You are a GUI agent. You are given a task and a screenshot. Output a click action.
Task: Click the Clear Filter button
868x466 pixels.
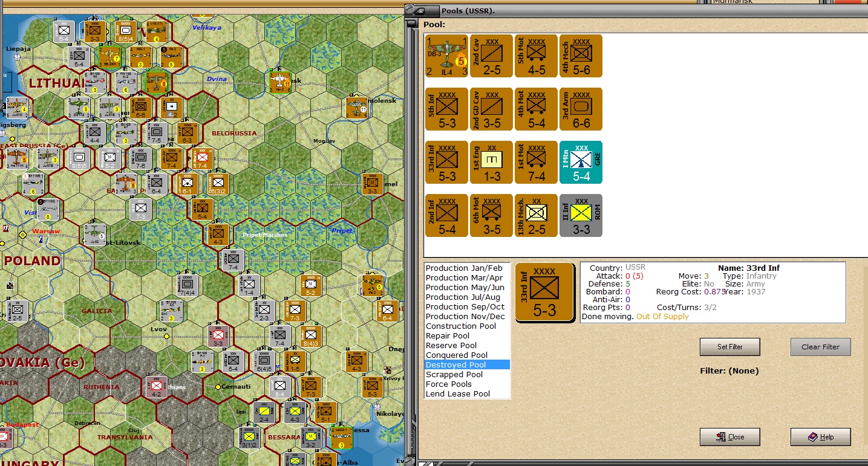click(821, 347)
